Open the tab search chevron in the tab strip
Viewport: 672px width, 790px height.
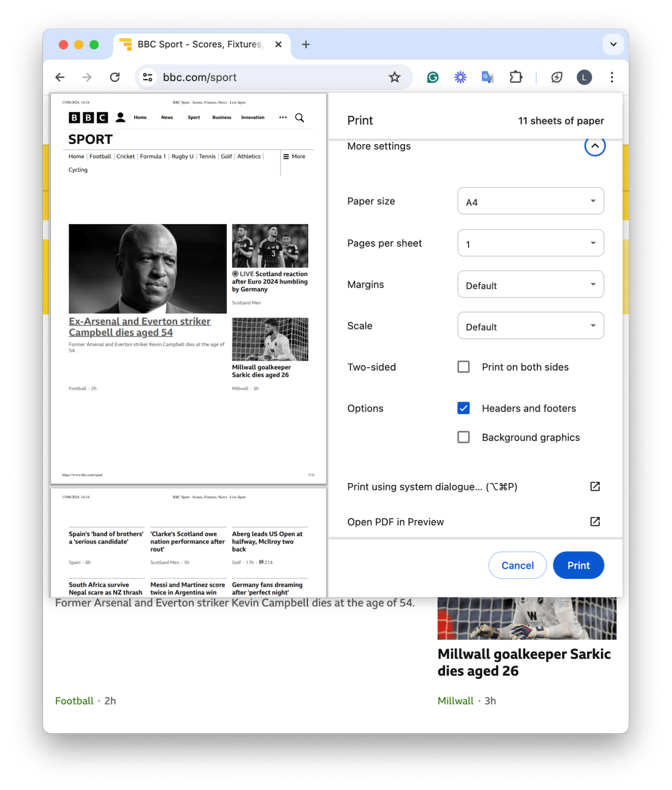tap(613, 45)
